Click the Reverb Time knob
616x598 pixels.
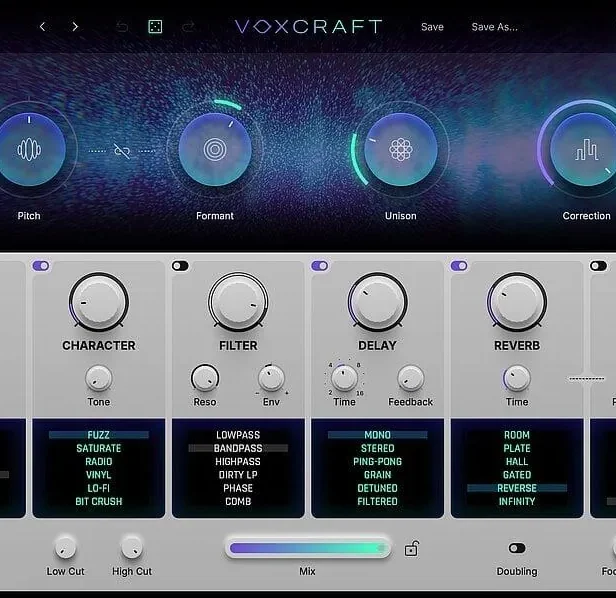coord(517,378)
